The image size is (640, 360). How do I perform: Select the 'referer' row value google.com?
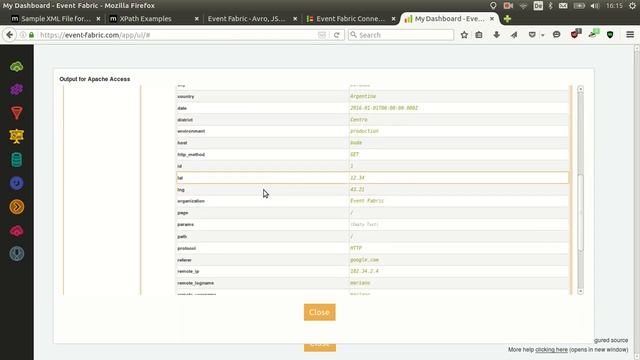click(x=364, y=260)
